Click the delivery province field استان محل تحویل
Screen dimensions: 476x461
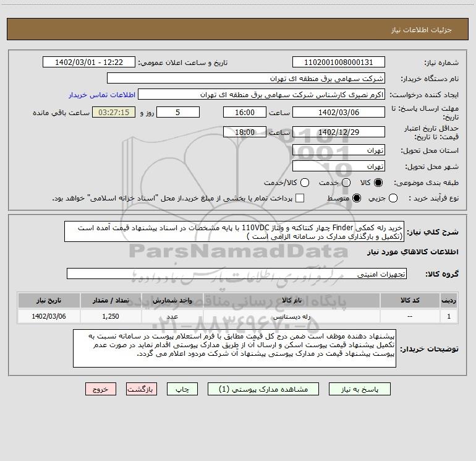[339, 150]
